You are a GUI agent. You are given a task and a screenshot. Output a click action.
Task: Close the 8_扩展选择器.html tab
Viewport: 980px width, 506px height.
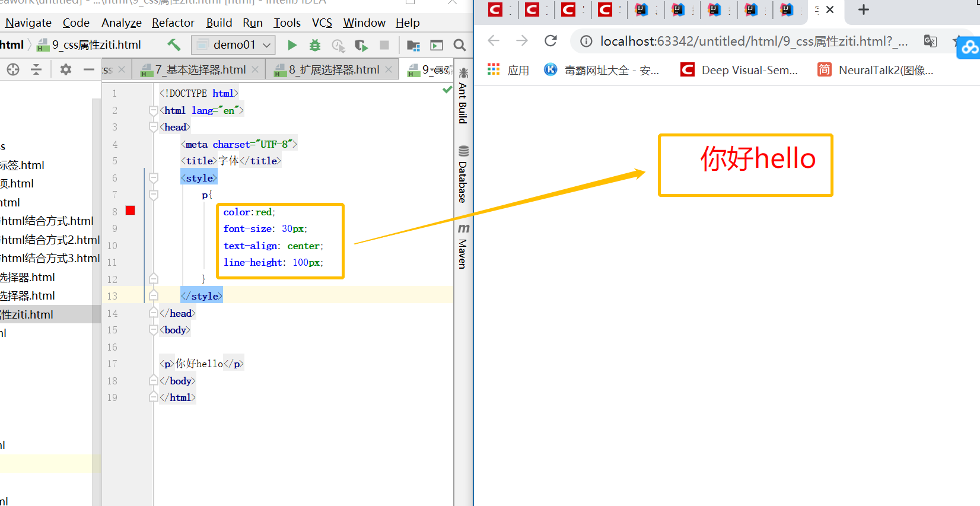pos(389,69)
